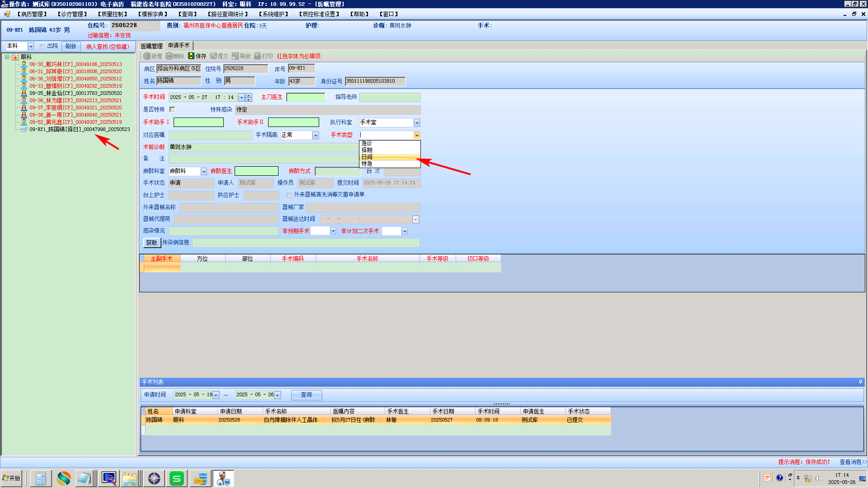Enable 外来器械清洗消毒灭菌申请单 checkbox
Viewport: 868px width, 488px height.
click(x=289, y=195)
